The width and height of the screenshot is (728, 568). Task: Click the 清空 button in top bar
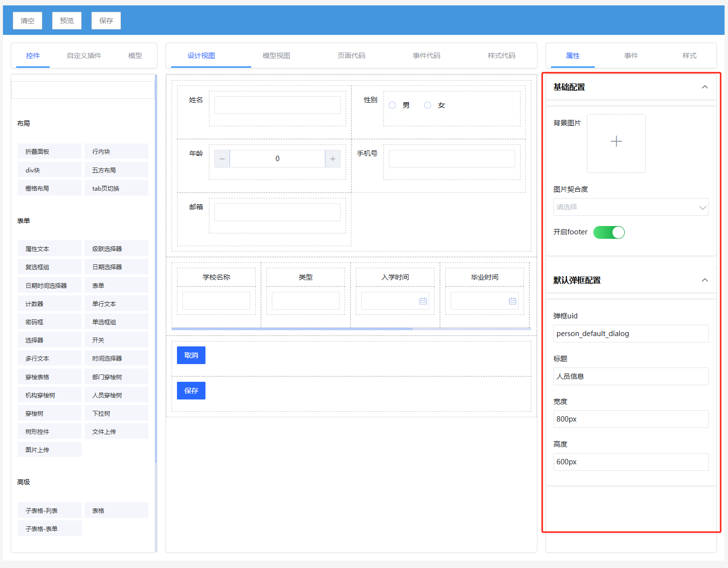coord(28,21)
